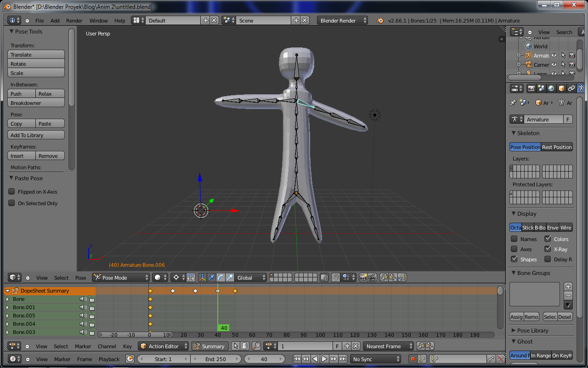Insert a keyframe with Insert button

pyautogui.click(x=22, y=155)
